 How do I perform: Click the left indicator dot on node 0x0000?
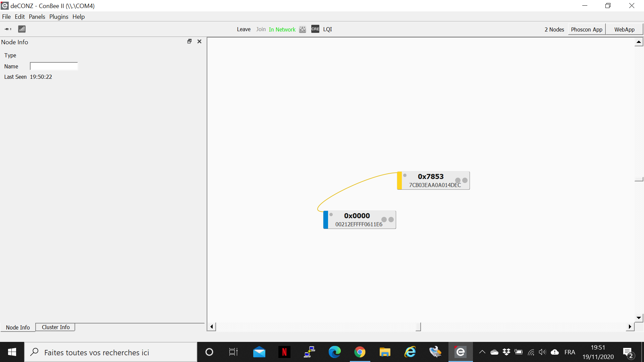click(x=331, y=215)
